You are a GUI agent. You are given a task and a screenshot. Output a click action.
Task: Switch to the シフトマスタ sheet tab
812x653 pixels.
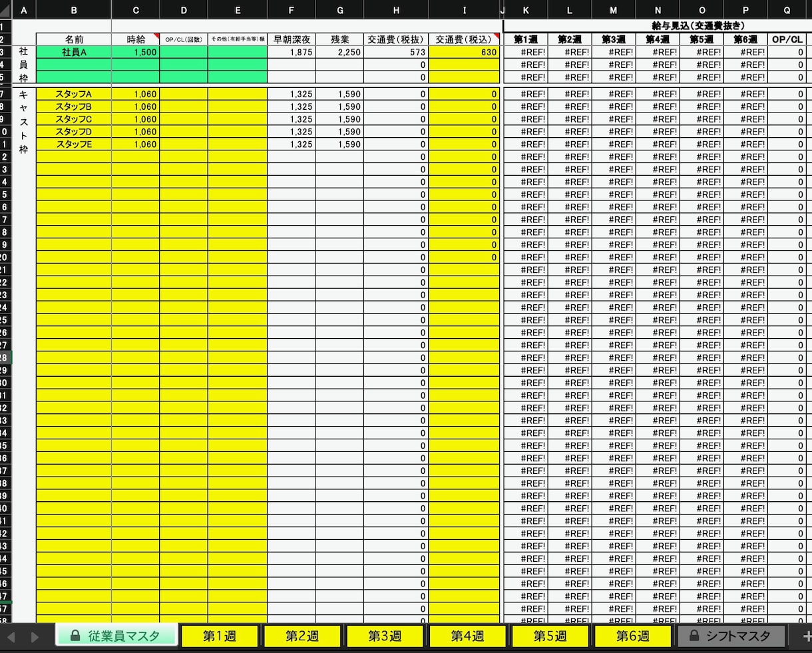point(730,636)
